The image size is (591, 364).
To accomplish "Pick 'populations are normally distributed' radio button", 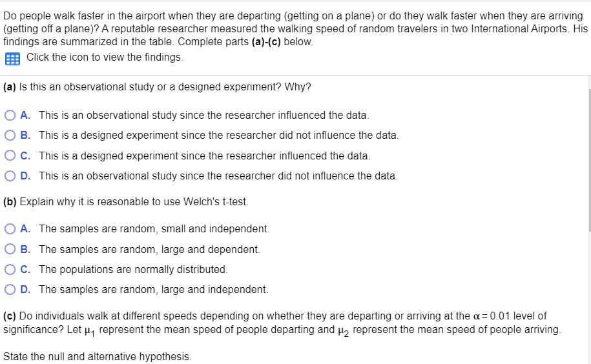I will coord(10,270).
